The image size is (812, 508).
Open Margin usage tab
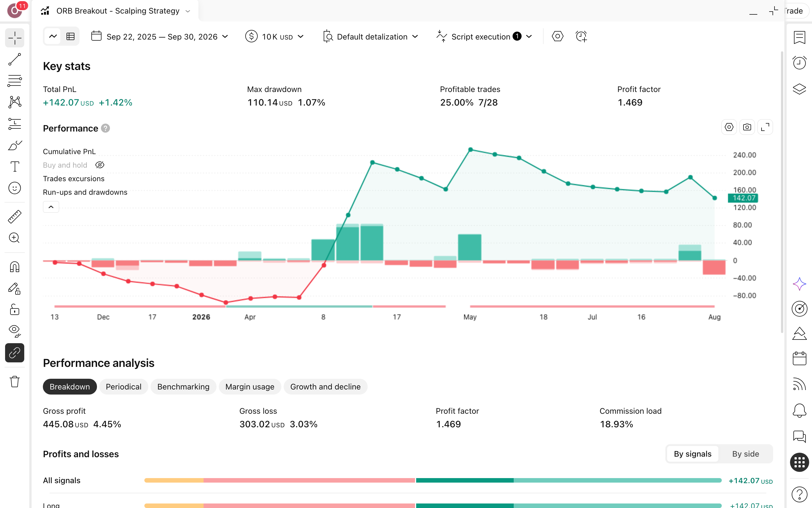point(250,387)
